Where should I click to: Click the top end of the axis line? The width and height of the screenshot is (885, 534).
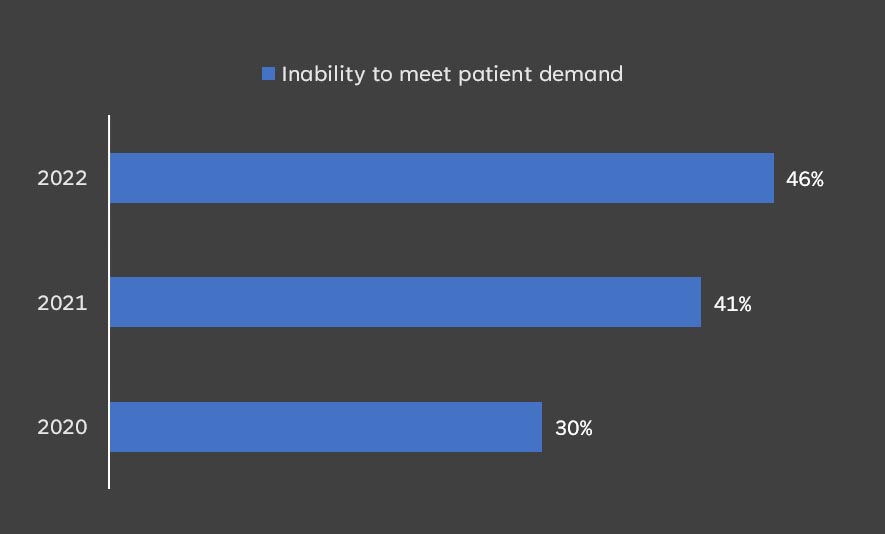click(x=109, y=117)
